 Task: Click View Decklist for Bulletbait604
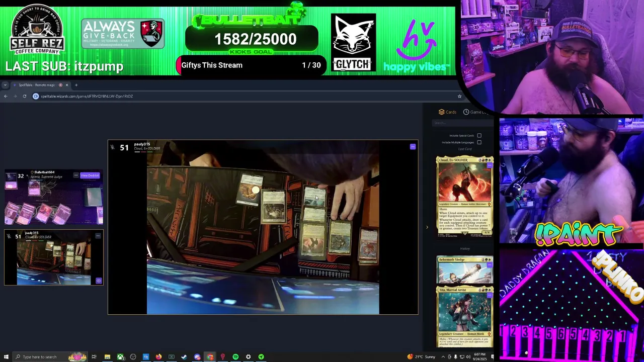(90, 175)
